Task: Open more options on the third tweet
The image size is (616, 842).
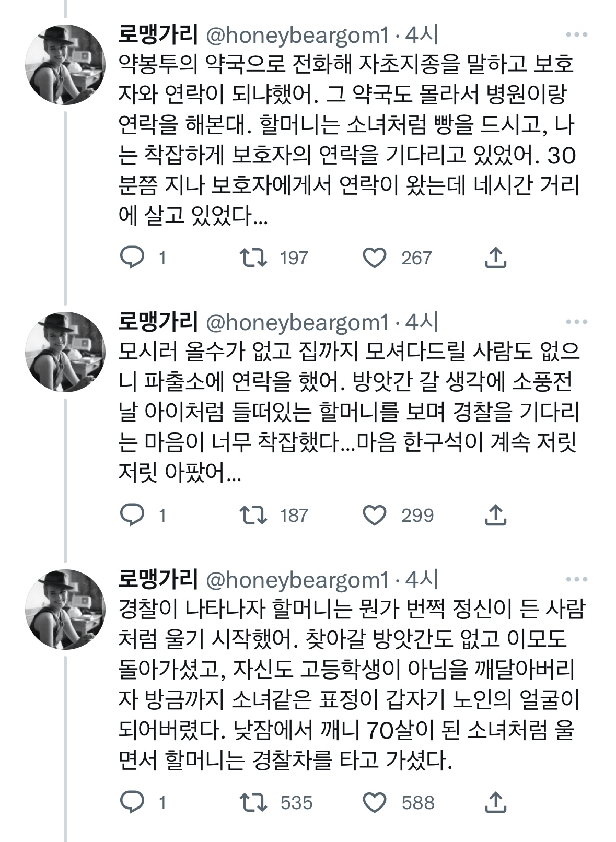Action: click(x=576, y=579)
